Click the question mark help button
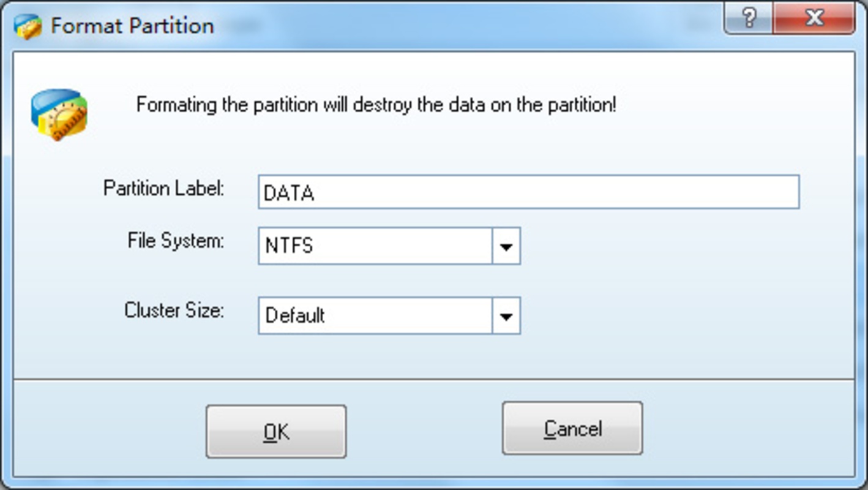 click(749, 18)
